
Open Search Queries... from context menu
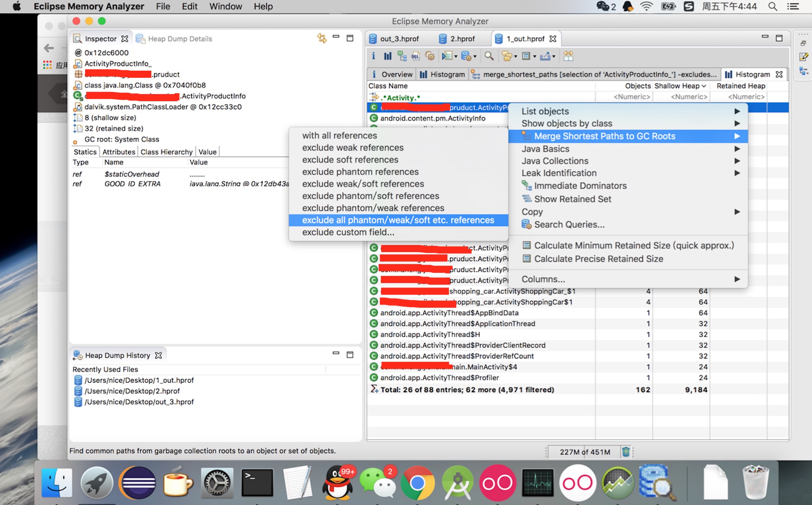pyautogui.click(x=628, y=224)
